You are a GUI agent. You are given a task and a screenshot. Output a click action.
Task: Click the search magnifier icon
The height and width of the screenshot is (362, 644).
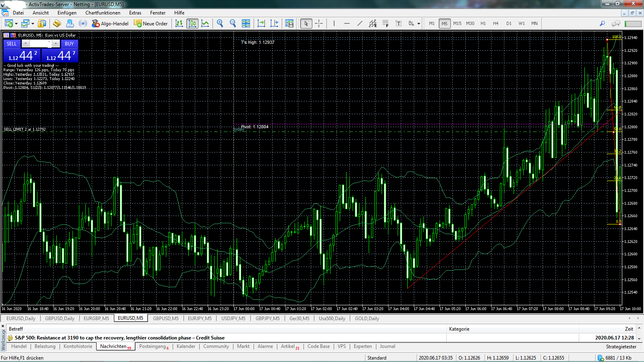point(602,23)
